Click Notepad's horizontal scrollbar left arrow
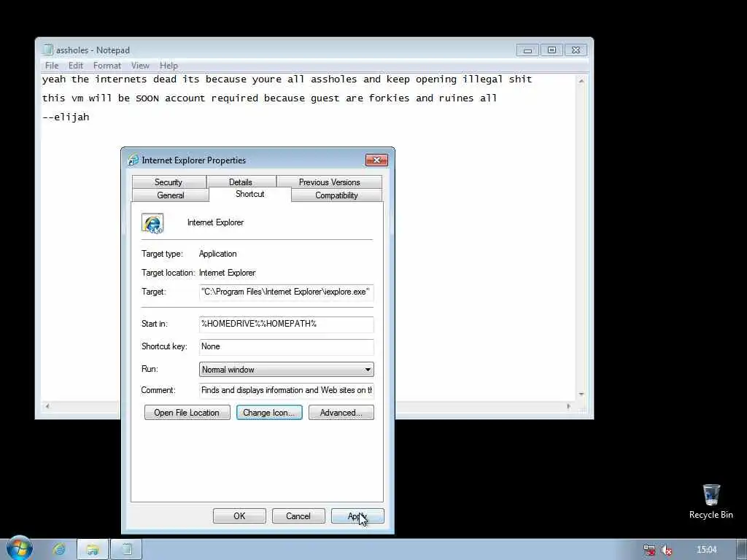Screen dimensions: 747x560 pyautogui.click(x=47, y=406)
